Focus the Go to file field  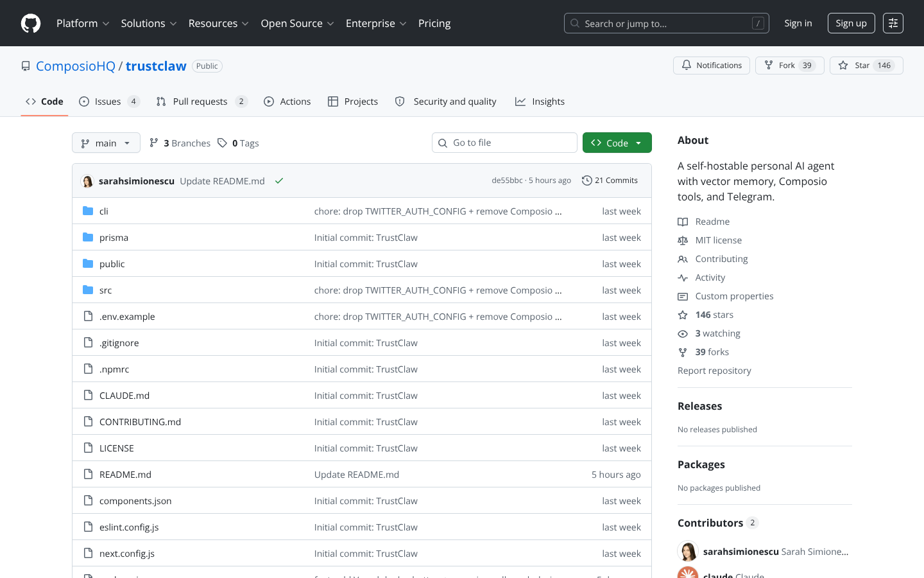pos(504,143)
